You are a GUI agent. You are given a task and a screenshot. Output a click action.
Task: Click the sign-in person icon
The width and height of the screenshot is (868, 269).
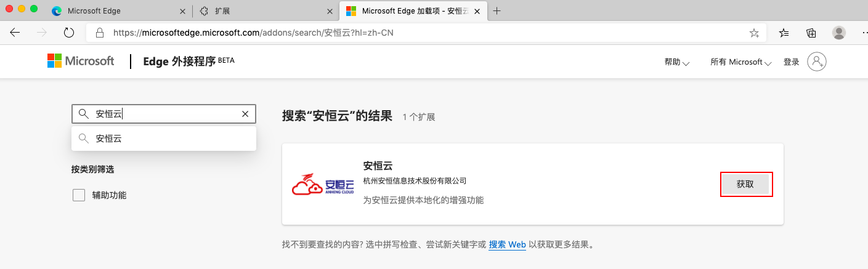[817, 62]
